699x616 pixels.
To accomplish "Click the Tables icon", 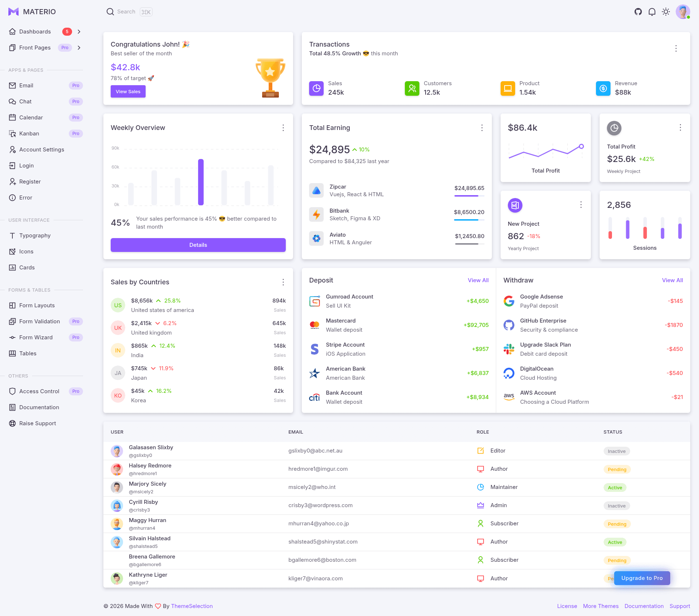I will (12, 354).
